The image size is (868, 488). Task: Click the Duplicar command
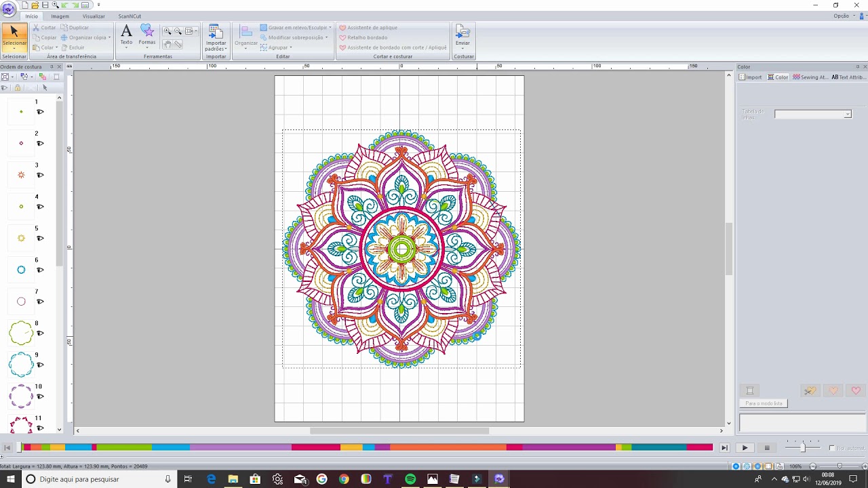pyautogui.click(x=75, y=28)
